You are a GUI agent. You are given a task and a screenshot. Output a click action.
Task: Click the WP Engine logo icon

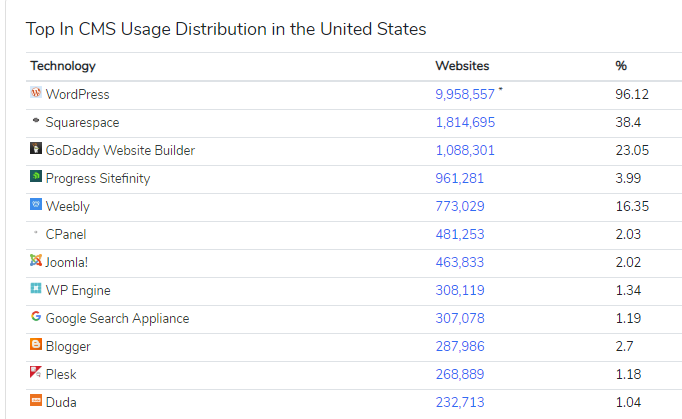(x=36, y=288)
